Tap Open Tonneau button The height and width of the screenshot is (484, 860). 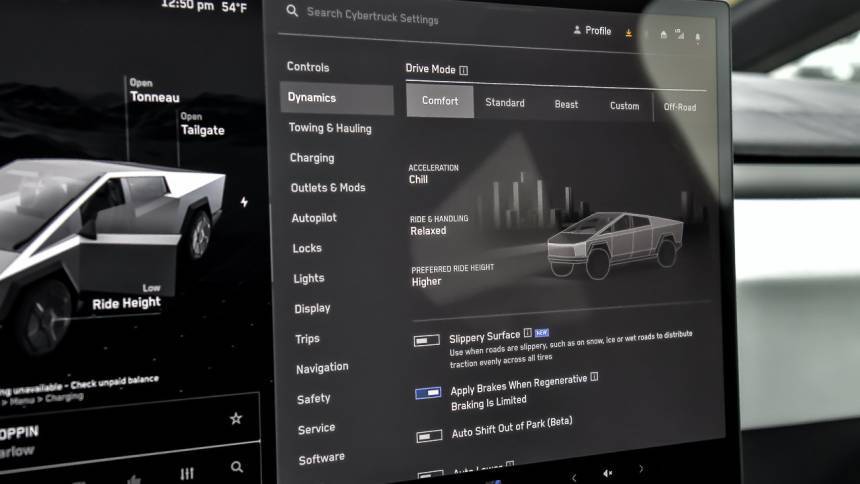pyautogui.click(x=155, y=91)
